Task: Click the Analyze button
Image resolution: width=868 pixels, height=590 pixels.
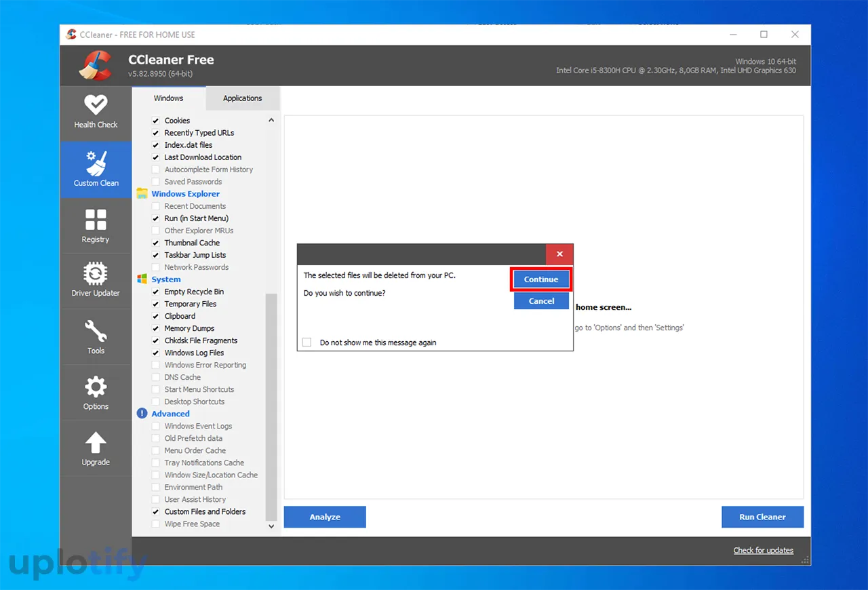Action: tap(325, 517)
